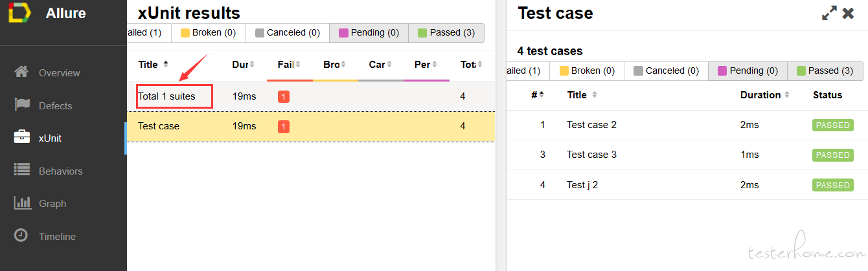Sort xUnit results by Total column
Viewport: 868px width, 271px height.
coord(470,64)
